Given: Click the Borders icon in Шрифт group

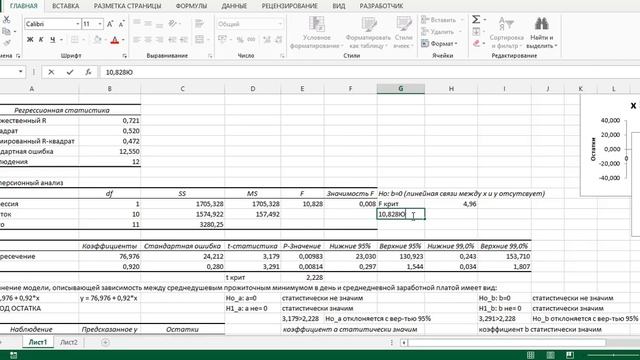Looking at the screenshot, I should [x=74, y=40].
